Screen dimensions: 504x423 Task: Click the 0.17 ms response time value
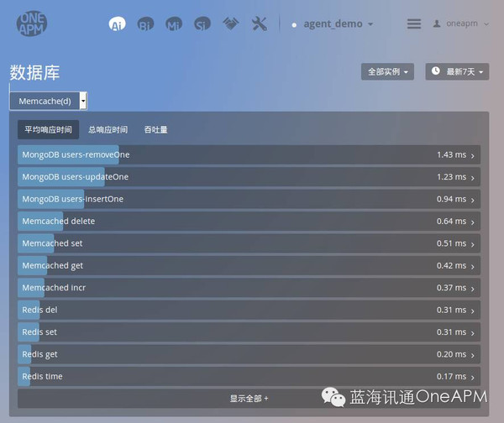pos(451,377)
